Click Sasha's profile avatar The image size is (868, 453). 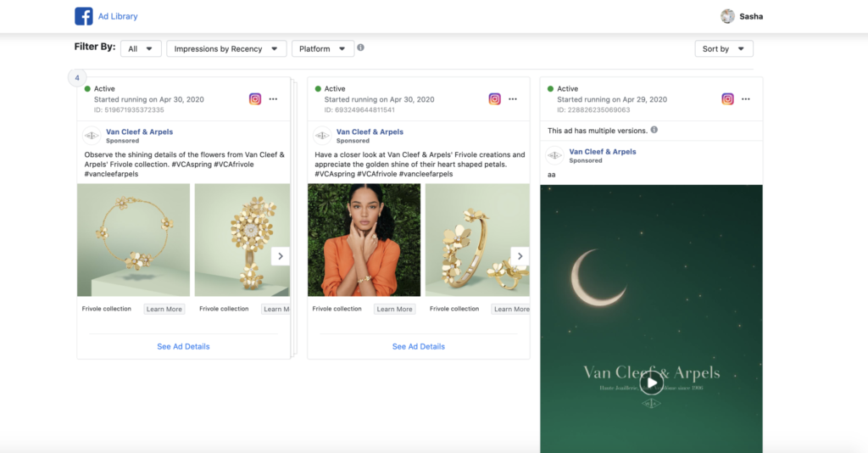point(727,16)
